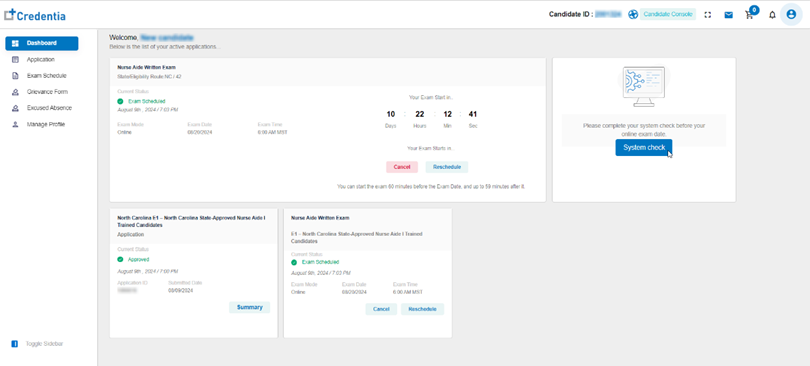Image resolution: width=810 pixels, height=366 pixels.
Task: Open the Dashboard sidebar item
Action: pyautogui.click(x=42, y=43)
